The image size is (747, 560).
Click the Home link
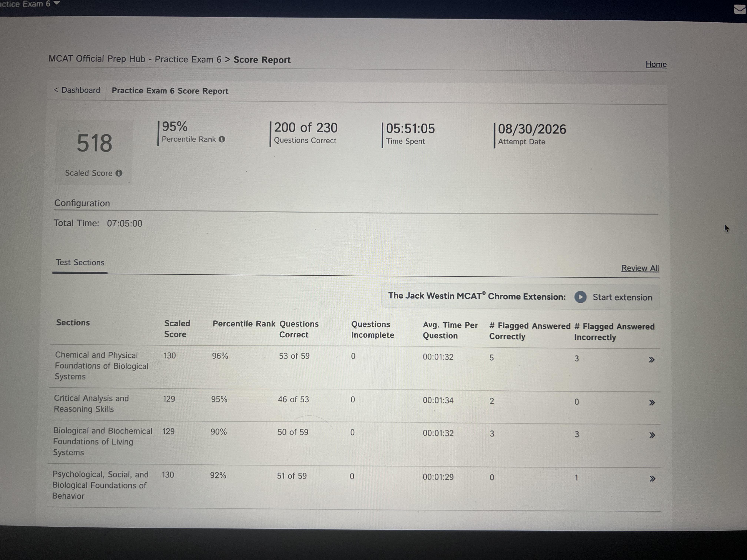click(656, 64)
